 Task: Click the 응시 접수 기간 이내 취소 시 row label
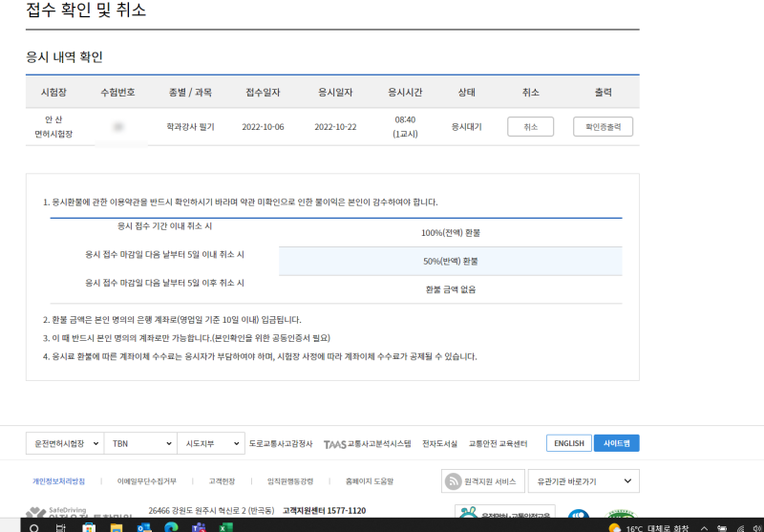coord(164,226)
